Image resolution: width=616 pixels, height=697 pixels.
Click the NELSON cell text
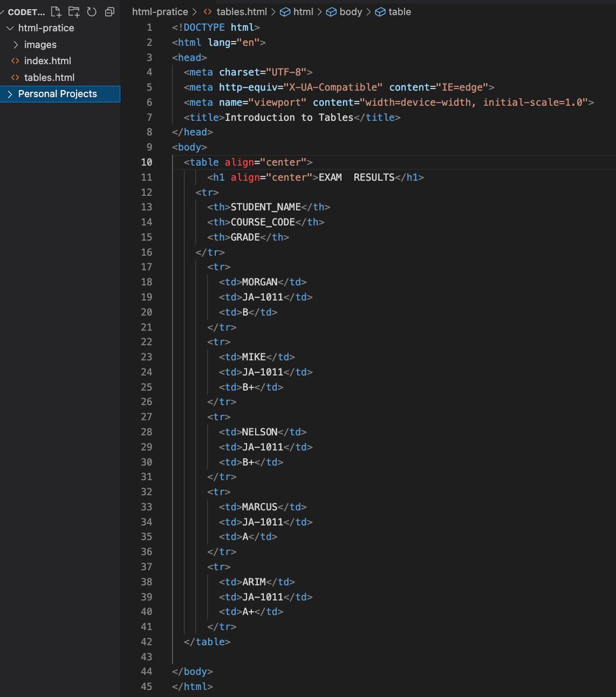(x=260, y=432)
